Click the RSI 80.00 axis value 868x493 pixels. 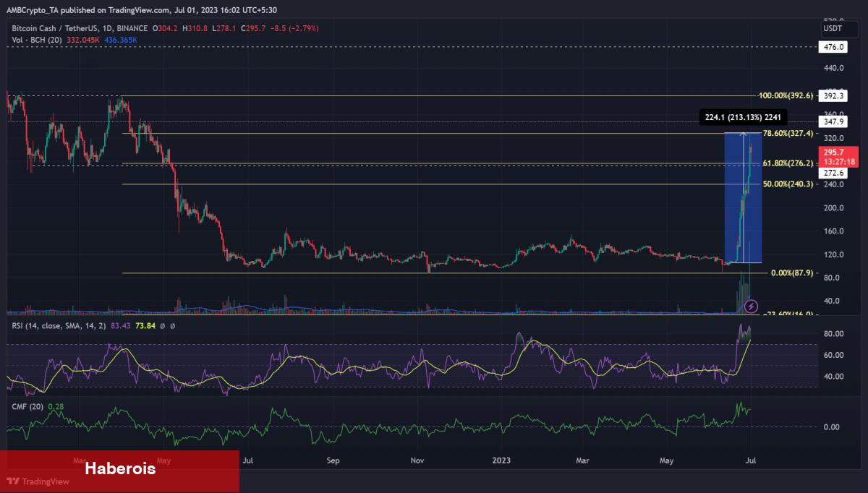834,334
